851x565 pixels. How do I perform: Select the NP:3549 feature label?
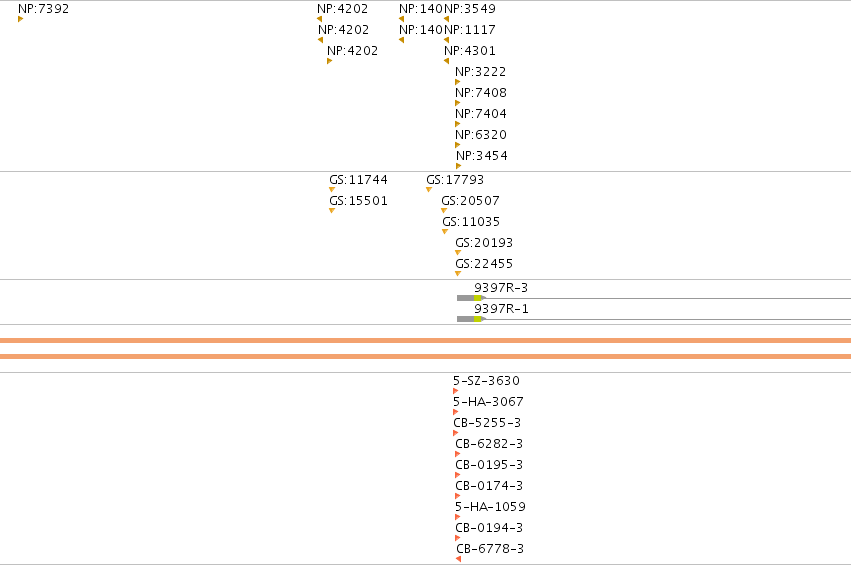click(x=470, y=9)
